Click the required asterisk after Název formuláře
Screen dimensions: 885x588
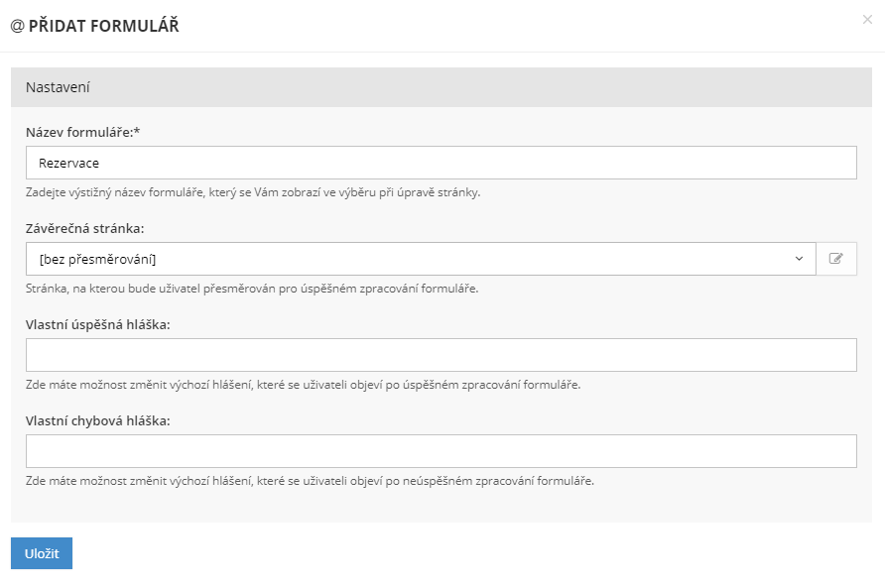[135, 131]
